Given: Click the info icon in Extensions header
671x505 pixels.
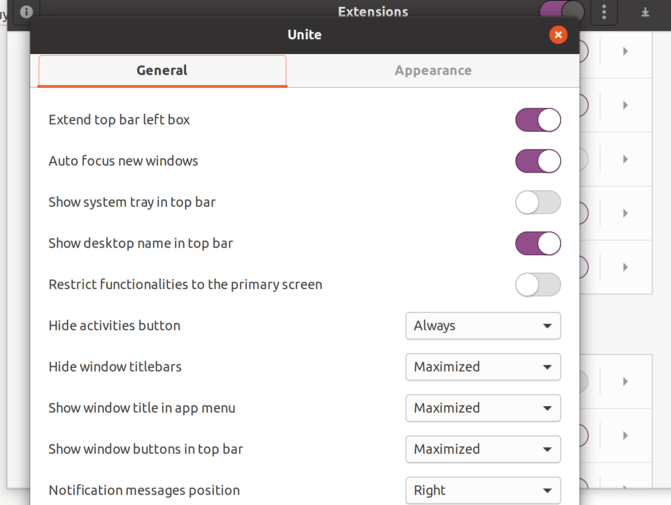Looking at the screenshot, I should 26,12.
